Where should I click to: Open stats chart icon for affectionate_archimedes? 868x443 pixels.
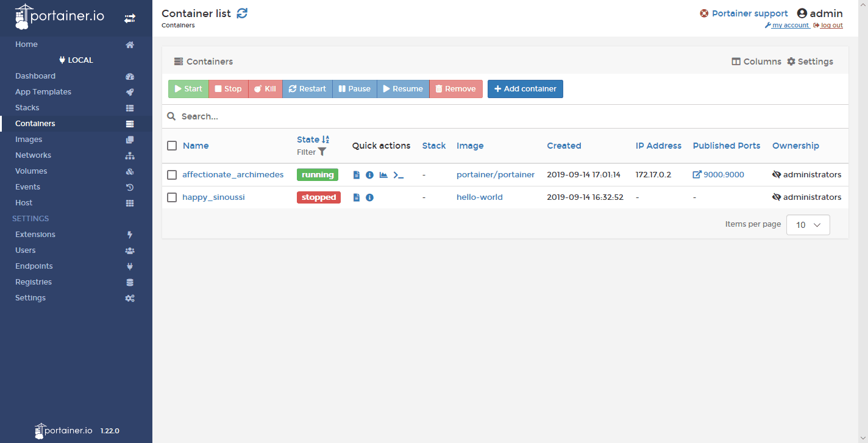[x=383, y=175]
